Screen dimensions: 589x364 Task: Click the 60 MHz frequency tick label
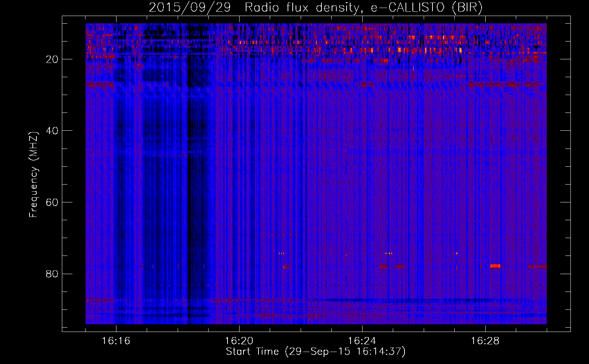point(52,202)
